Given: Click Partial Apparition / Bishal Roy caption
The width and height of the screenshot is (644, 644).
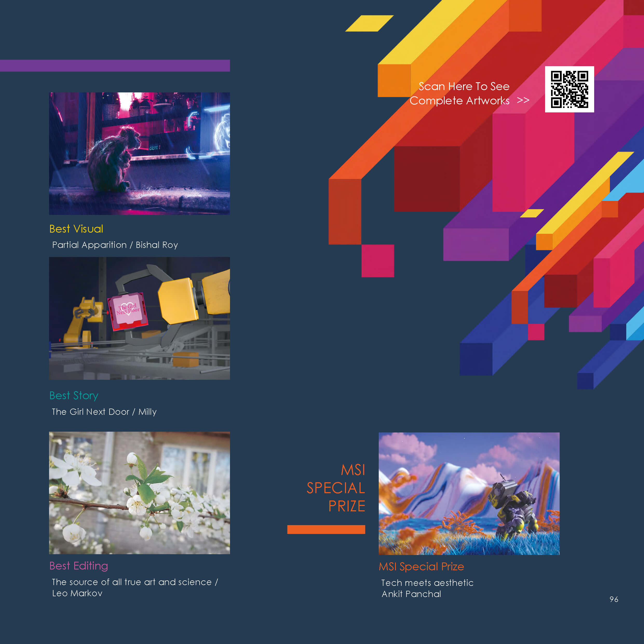Looking at the screenshot, I should point(115,245).
